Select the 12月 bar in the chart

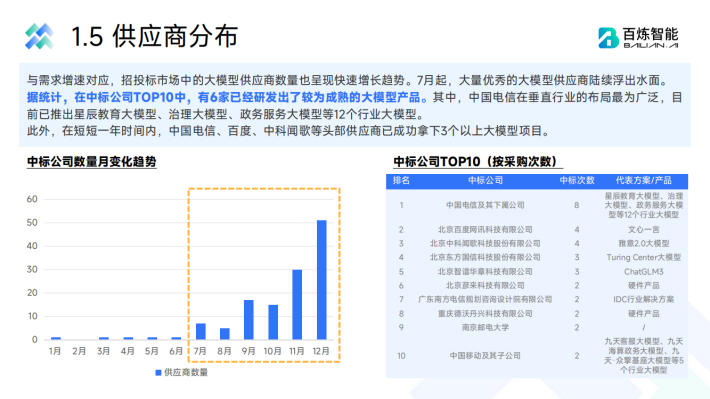tap(321, 279)
